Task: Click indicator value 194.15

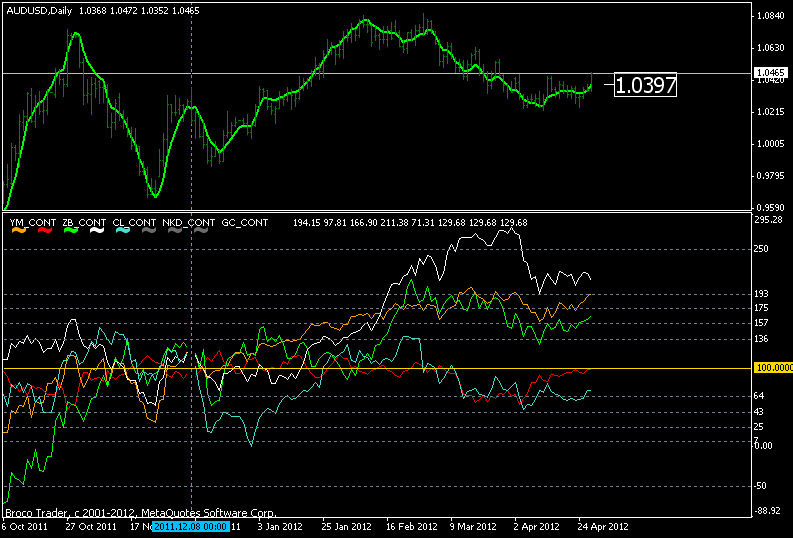Action: (x=307, y=222)
